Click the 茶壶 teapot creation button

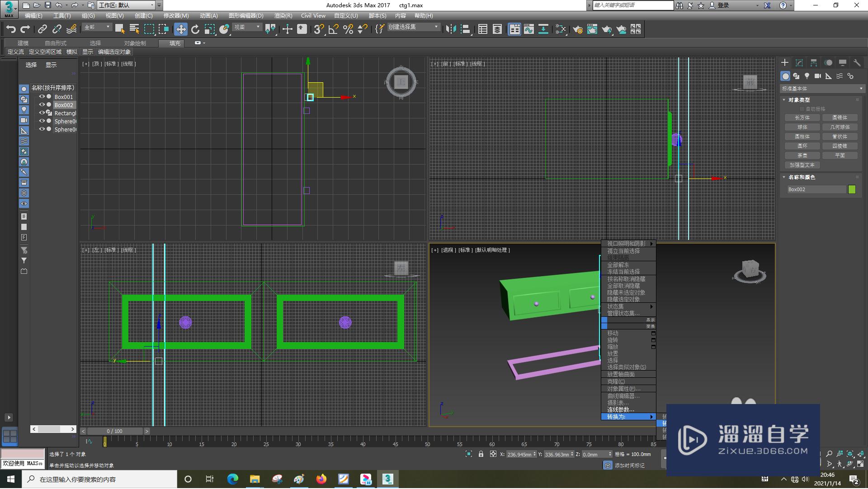click(802, 155)
